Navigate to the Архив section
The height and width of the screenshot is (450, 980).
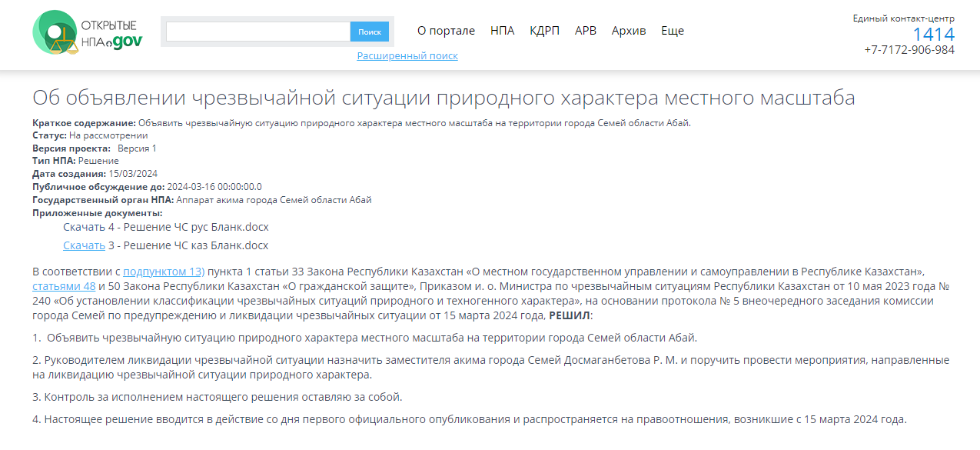pyautogui.click(x=628, y=31)
